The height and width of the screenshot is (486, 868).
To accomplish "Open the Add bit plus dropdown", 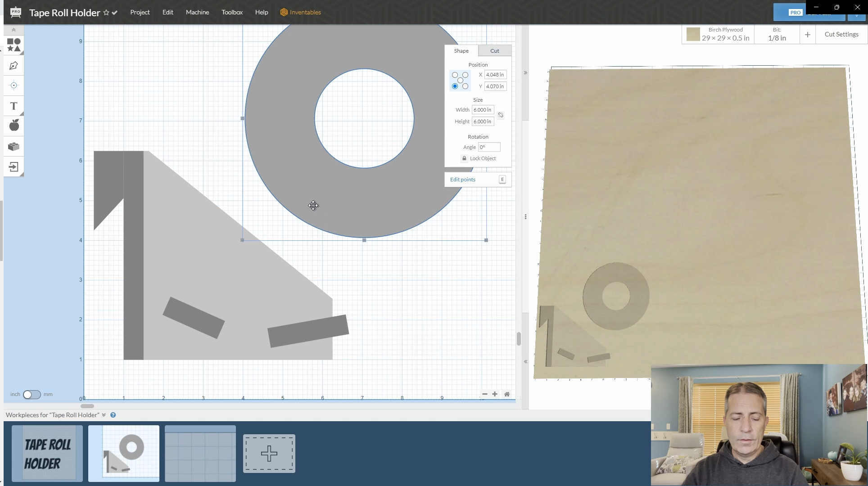I will [808, 34].
